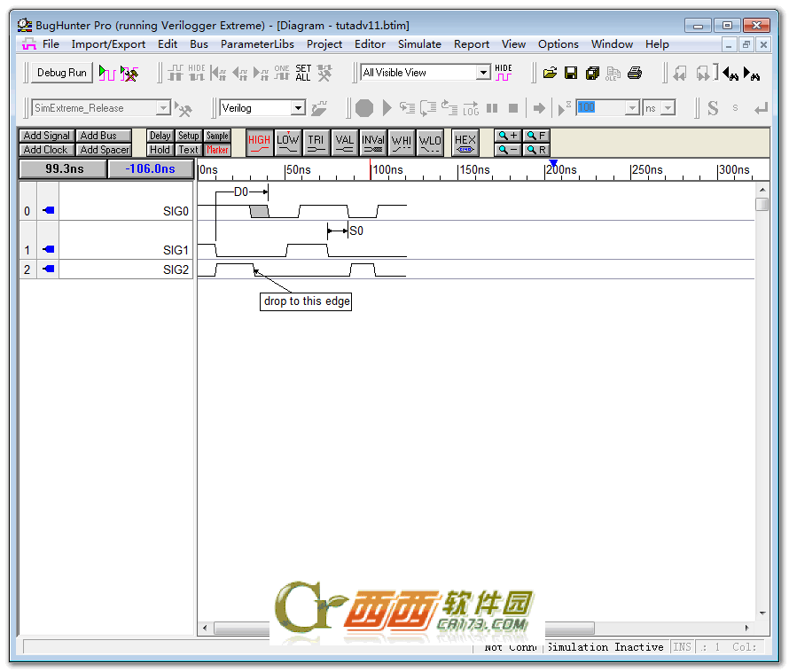789x672 pixels.
Task: Toggle the HIGH waveform state button
Action: click(x=259, y=143)
